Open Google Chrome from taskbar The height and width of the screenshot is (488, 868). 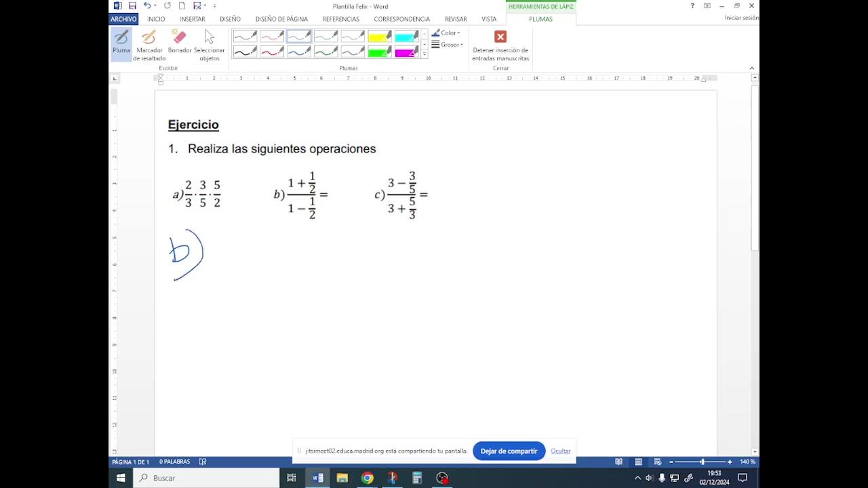[368, 478]
